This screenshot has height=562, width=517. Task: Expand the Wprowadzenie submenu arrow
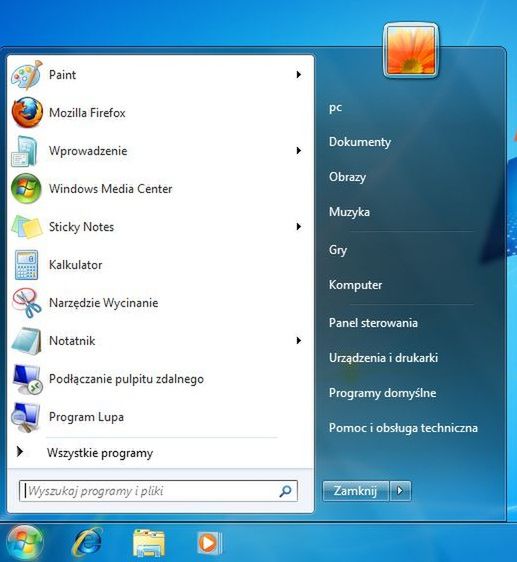298,151
